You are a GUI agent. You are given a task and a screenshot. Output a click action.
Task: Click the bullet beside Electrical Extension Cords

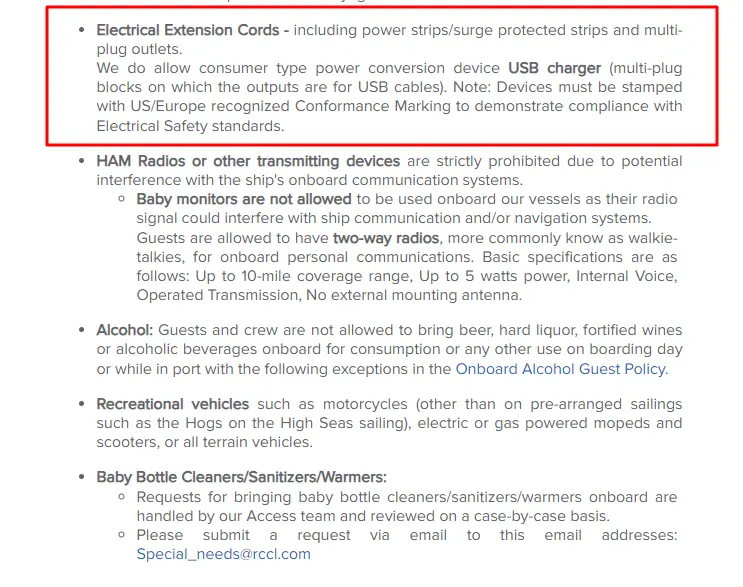click(x=82, y=30)
